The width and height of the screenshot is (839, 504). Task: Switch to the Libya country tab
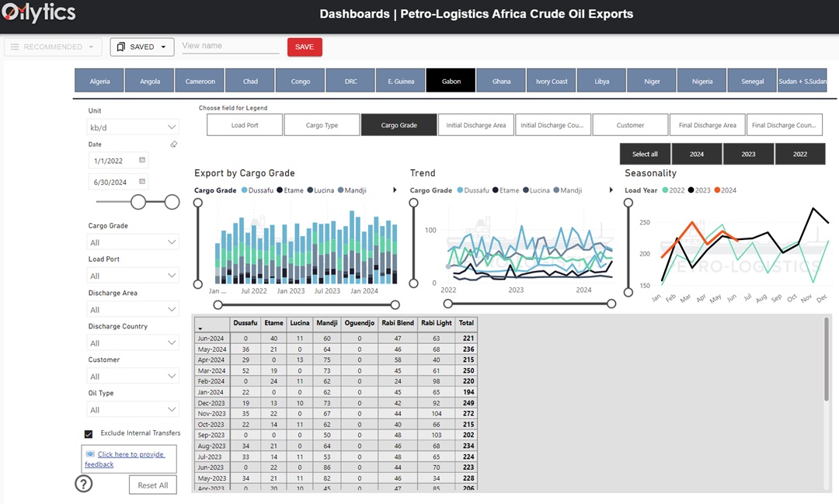click(x=601, y=81)
